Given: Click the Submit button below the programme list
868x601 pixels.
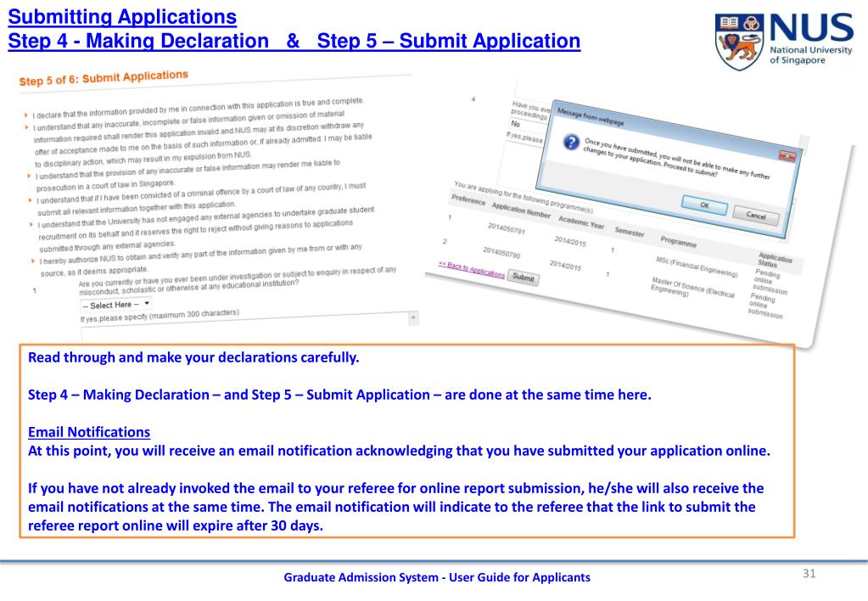Looking at the screenshot, I should pos(524,277).
